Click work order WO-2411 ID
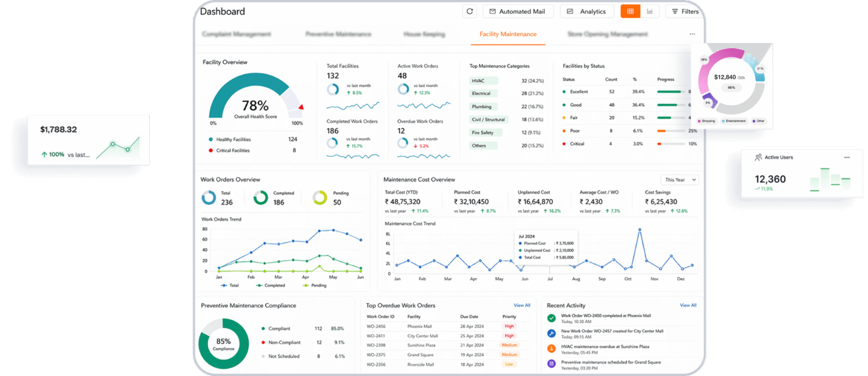 point(376,336)
